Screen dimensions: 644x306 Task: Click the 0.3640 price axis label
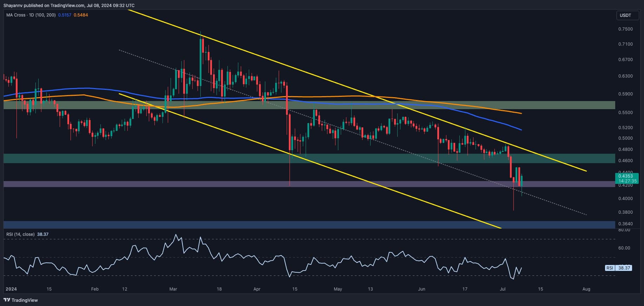[625, 224]
